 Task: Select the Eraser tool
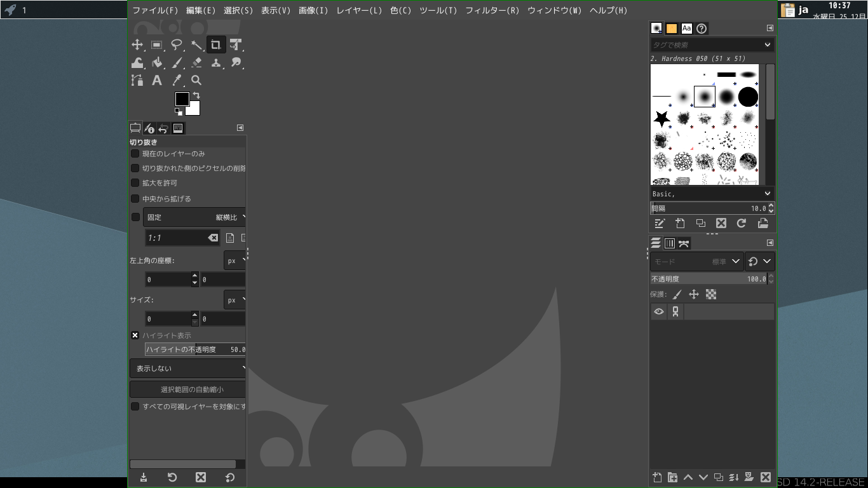point(197,62)
